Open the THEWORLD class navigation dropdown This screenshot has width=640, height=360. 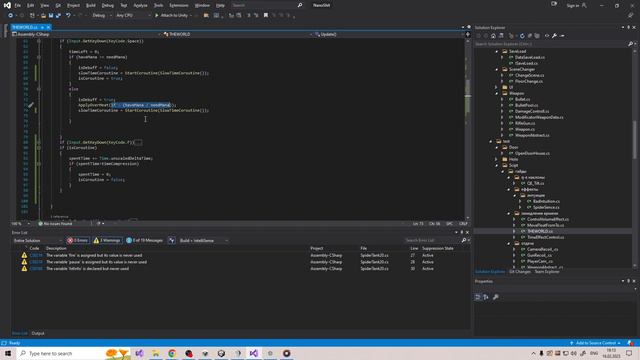238,34
